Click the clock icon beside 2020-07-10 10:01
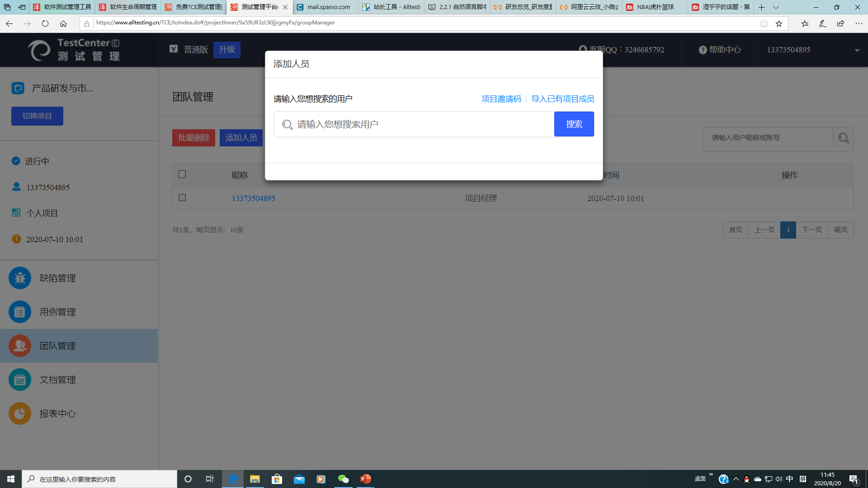The image size is (868, 488). pyautogui.click(x=16, y=239)
